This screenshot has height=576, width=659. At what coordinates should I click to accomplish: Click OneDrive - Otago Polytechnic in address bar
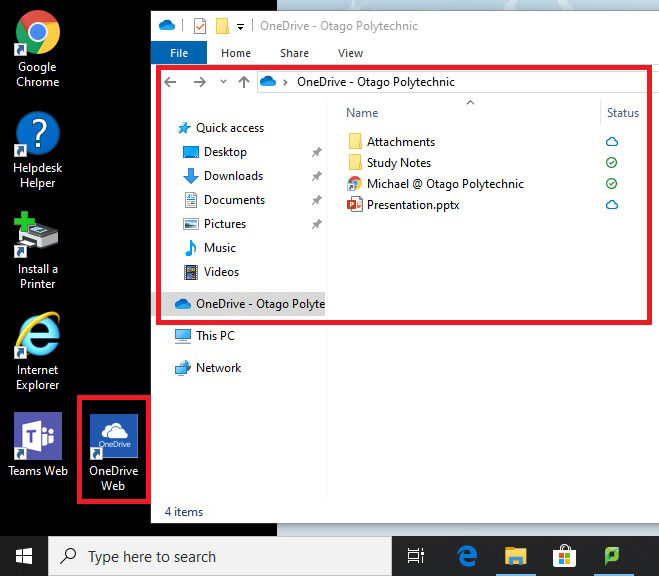coord(376,82)
